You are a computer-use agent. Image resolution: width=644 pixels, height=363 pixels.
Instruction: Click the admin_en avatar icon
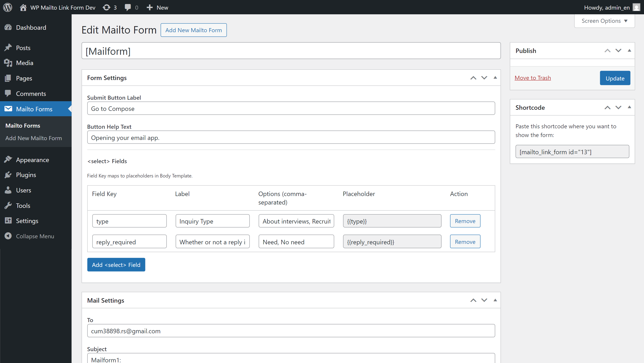(636, 7)
